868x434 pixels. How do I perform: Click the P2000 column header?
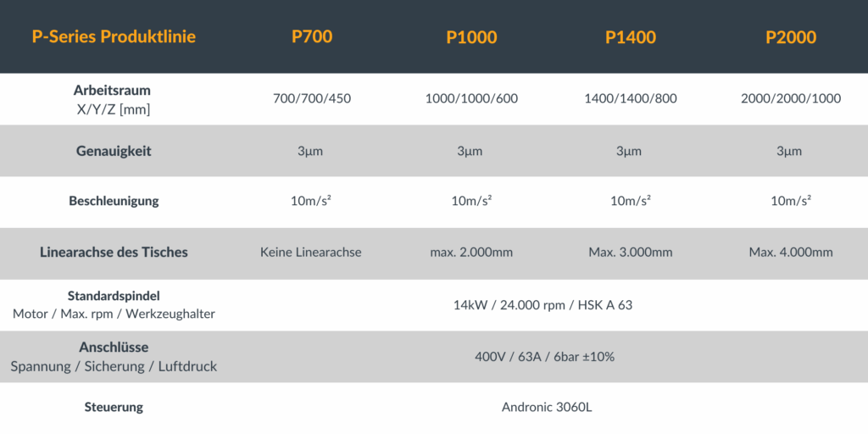[x=790, y=37]
